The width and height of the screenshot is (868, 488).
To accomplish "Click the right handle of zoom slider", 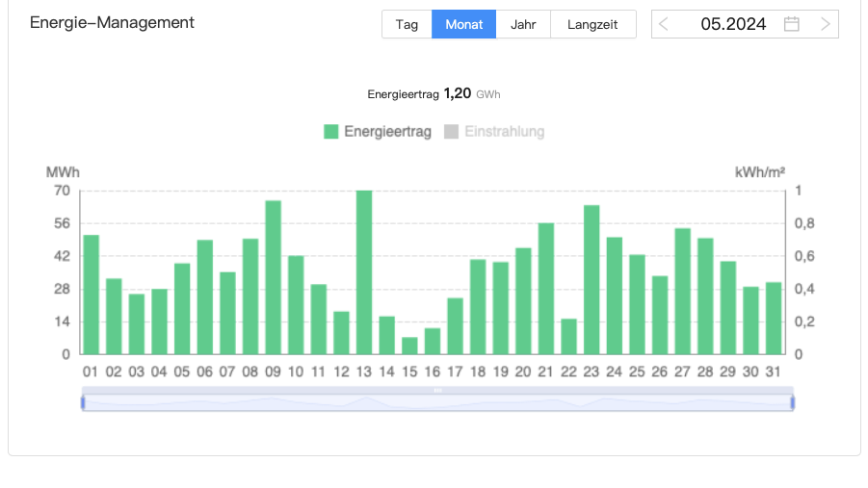I will click(792, 402).
